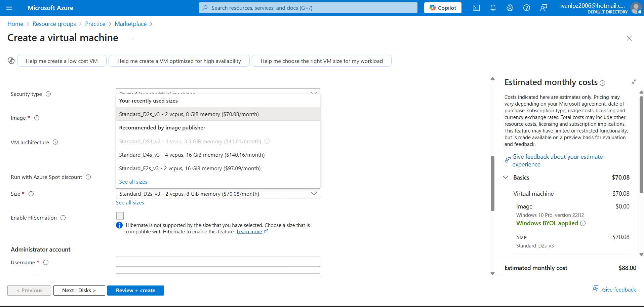Screen dimensions: 644x307
Task: Open the notifications bell
Action: [493, 8]
